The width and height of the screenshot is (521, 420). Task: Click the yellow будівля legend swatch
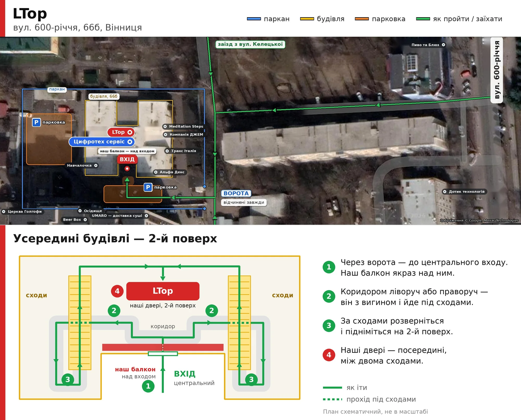[x=307, y=19]
